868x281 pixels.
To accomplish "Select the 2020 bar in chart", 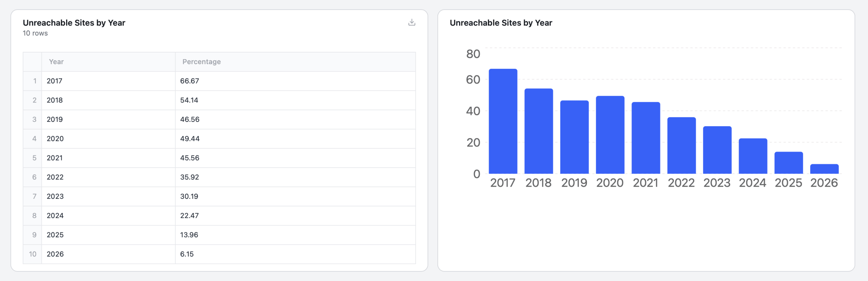I will (x=610, y=136).
